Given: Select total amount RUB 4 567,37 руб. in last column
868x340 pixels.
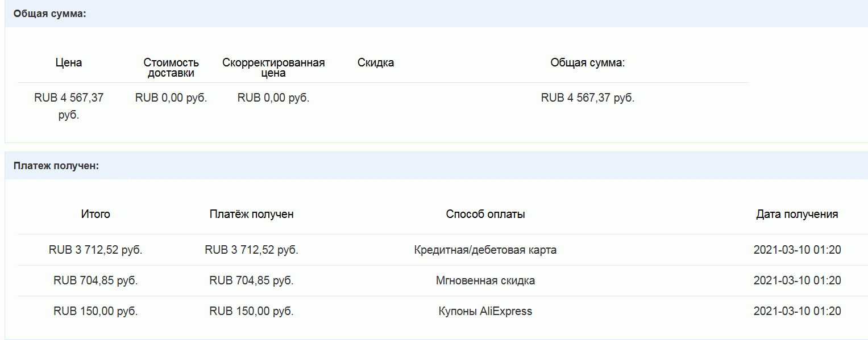Looking at the screenshot, I should pos(588,98).
